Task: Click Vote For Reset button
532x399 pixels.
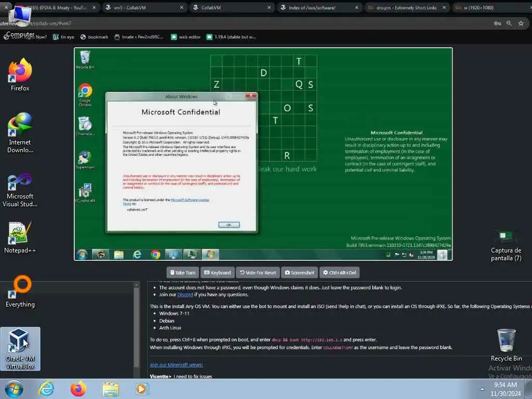Action: 258,272
